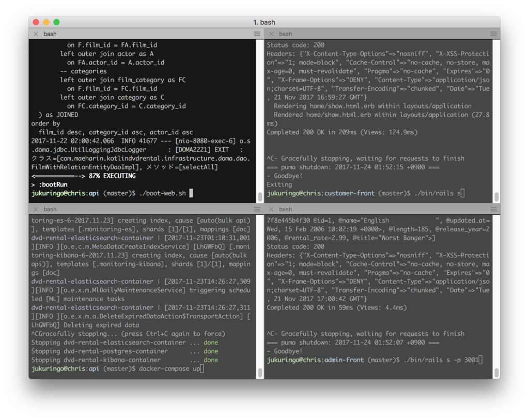Click the '87% EXECUTING' progress text
The height and width of the screenshot is (420, 529).
tap(112, 176)
